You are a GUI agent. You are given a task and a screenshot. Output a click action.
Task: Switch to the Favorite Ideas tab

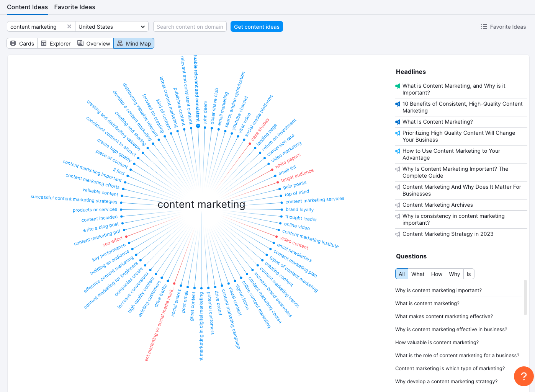coord(74,7)
